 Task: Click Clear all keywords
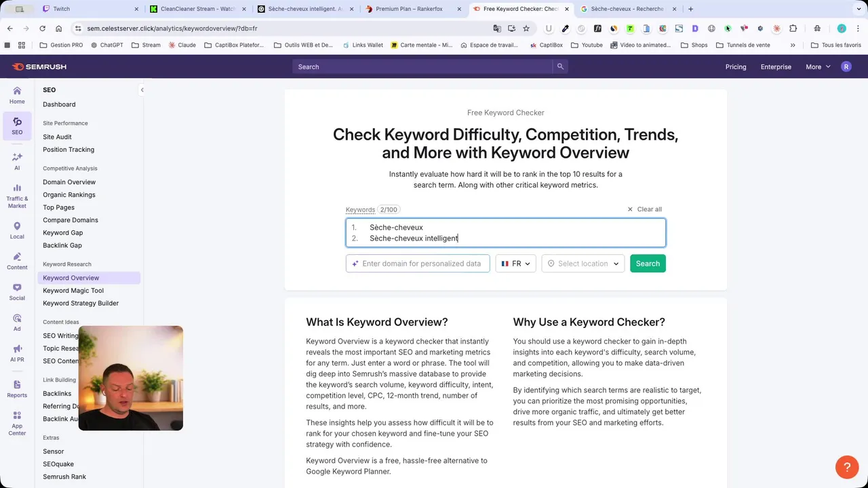coord(644,209)
